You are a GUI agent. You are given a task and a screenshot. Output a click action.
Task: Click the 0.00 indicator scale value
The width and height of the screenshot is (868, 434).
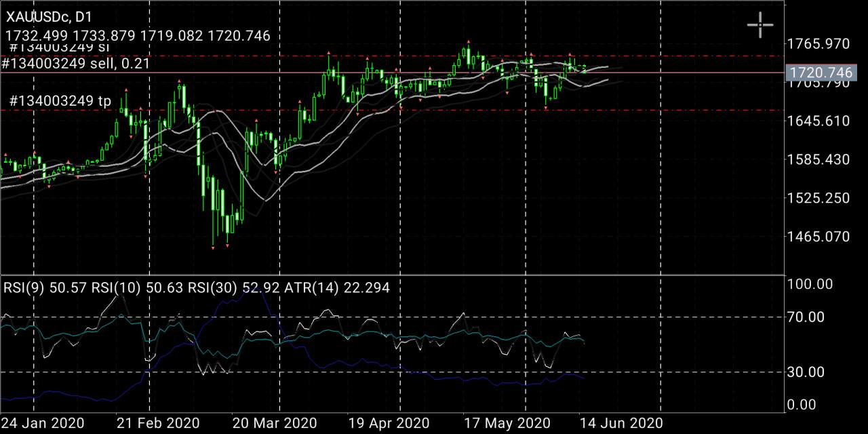click(802, 405)
